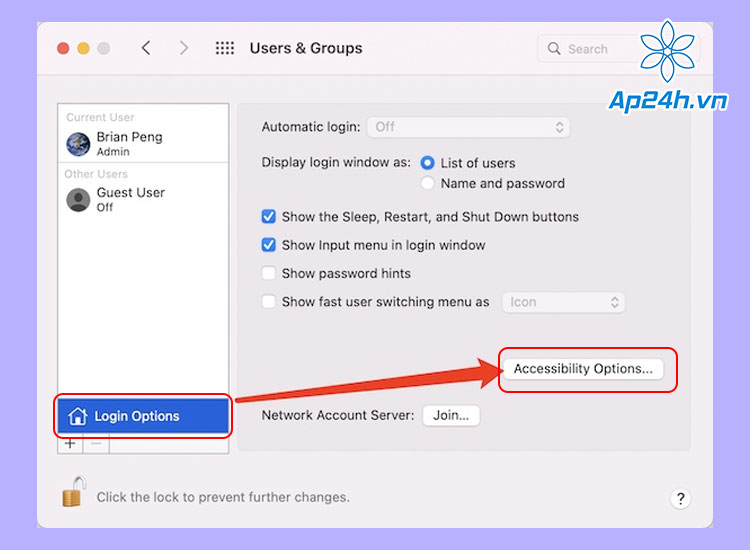This screenshot has width=750, height=550.
Task: Open Accessibility Options dialog
Action: point(583,369)
